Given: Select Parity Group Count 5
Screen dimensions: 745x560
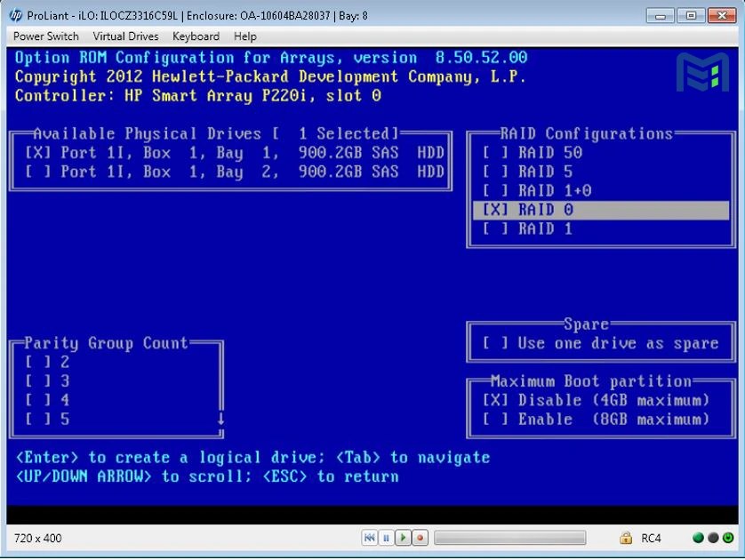Looking at the screenshot, I should click(x=47, y=419).
